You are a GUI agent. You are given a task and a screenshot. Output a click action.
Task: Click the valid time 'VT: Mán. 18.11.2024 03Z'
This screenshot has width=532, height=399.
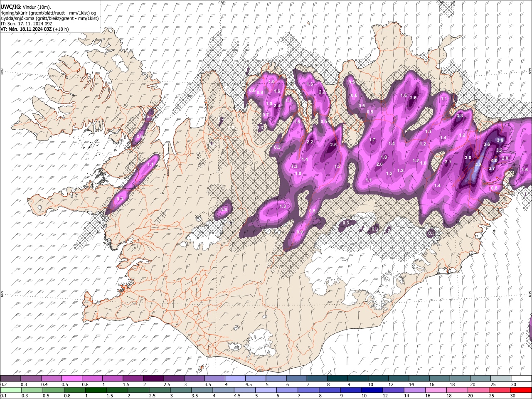coord(26,29)
